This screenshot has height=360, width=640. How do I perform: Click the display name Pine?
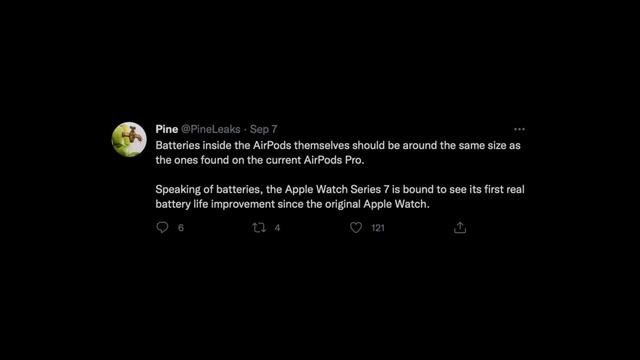pyautogui.click(x=167, y=129)
